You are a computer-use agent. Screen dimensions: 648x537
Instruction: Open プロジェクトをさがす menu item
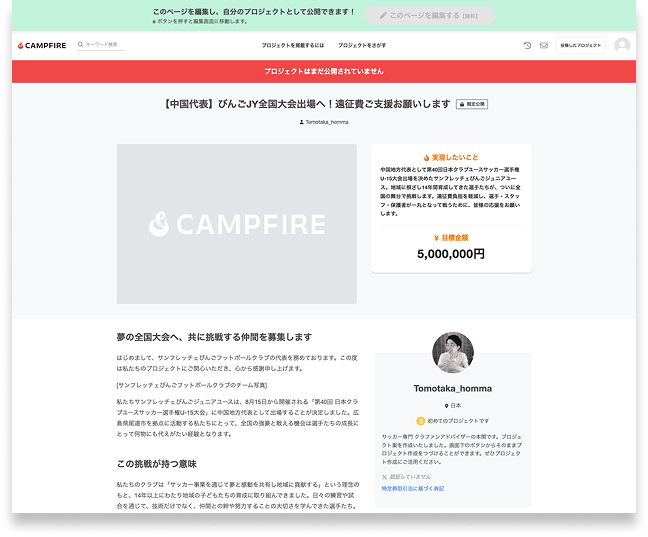point(361,45)
